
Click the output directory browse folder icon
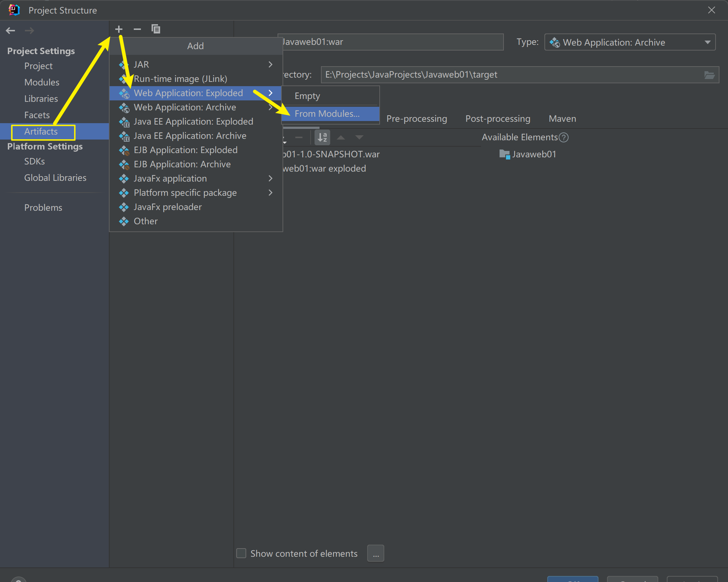(709, 75)
